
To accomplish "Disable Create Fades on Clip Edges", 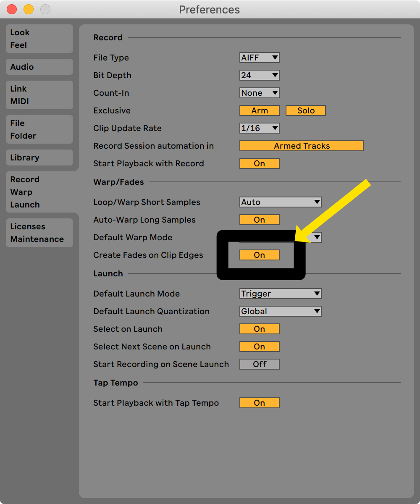I will 260,255.
